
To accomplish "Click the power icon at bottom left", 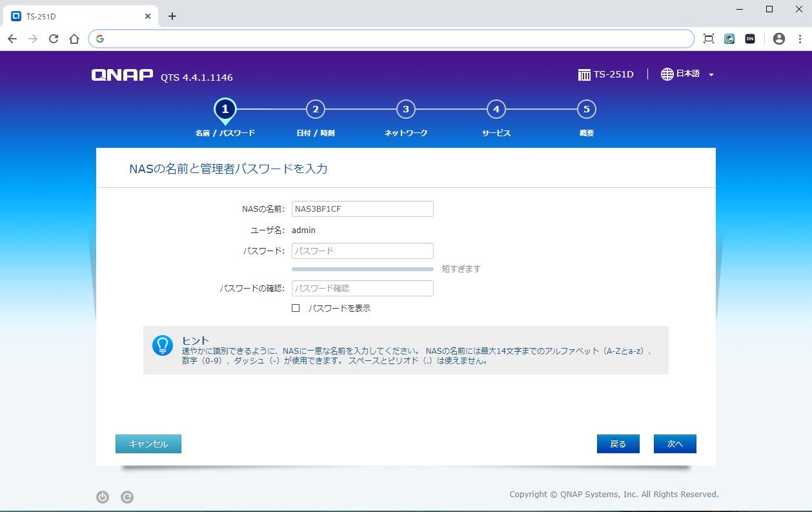I will point(103,497).
